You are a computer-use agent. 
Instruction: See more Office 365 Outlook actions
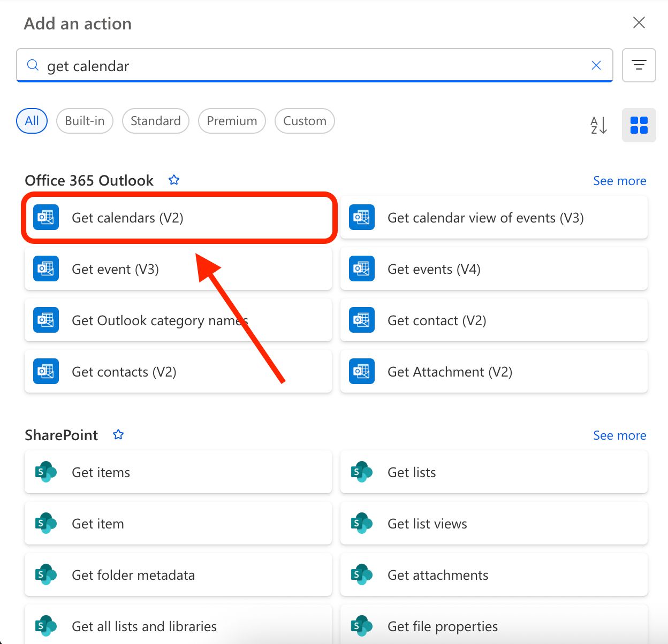click(x=620, y=181)
